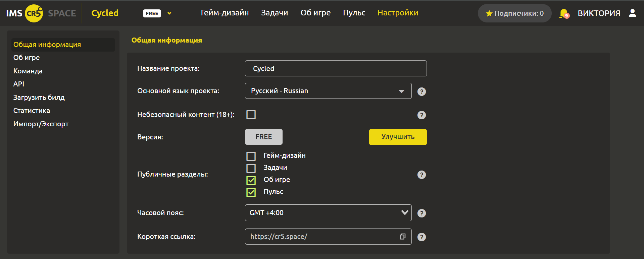This screenshot has height=259, width=644.
Task: Open Команда in the sidebar
Action: tap(28, 71)
